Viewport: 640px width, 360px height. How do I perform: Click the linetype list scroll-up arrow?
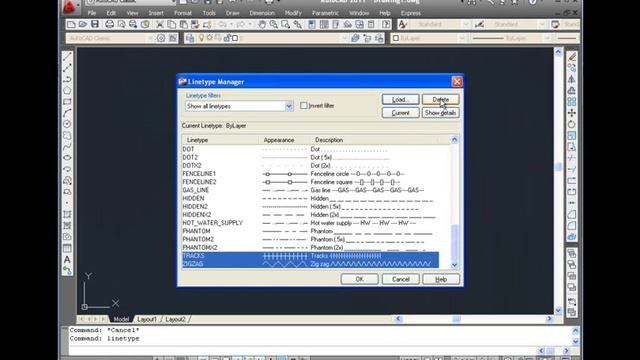click(455, 140)
